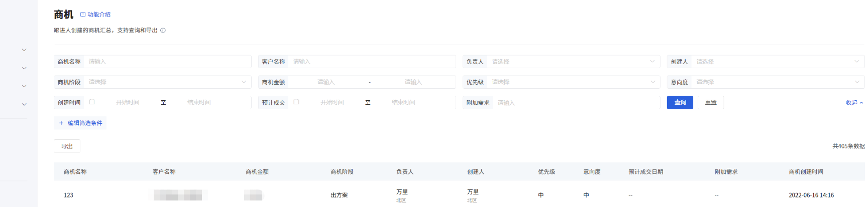Click the calendar icon in 预计成交

[x=296, y=102]
